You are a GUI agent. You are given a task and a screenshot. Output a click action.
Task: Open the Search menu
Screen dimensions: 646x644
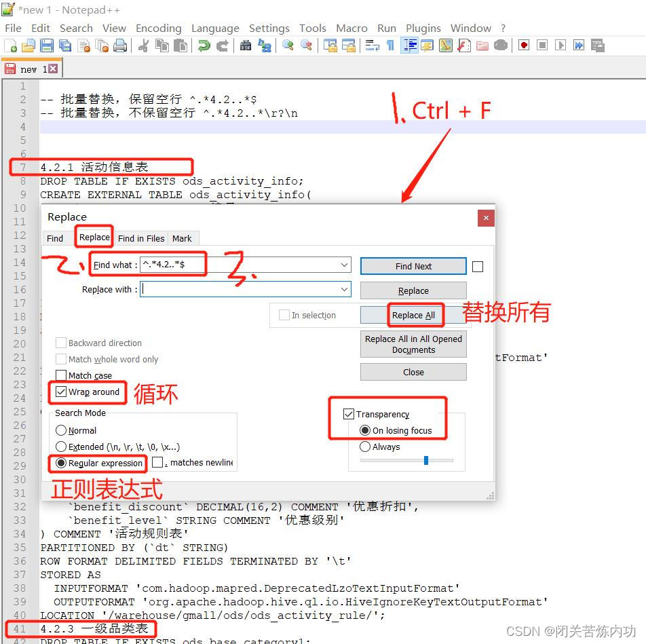click(76, 28)
